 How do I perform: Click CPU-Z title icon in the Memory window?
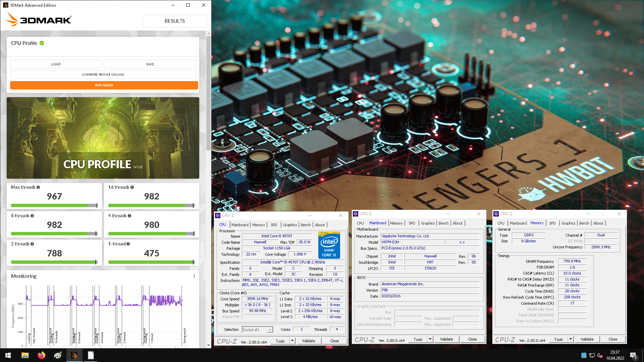pyautogui.click(x=496, y=214)
